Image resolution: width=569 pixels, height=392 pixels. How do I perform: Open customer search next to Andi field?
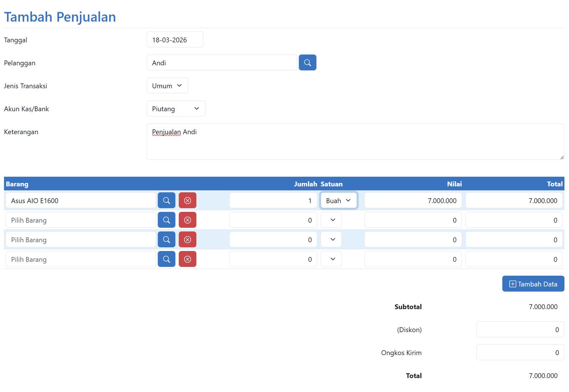(307, 63)
